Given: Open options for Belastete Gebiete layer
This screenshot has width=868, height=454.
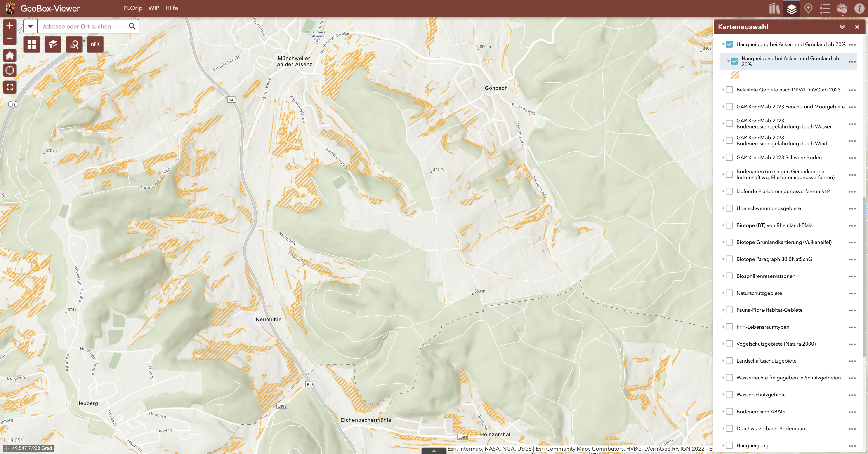Looking at the screenshot, I should 852,90.
